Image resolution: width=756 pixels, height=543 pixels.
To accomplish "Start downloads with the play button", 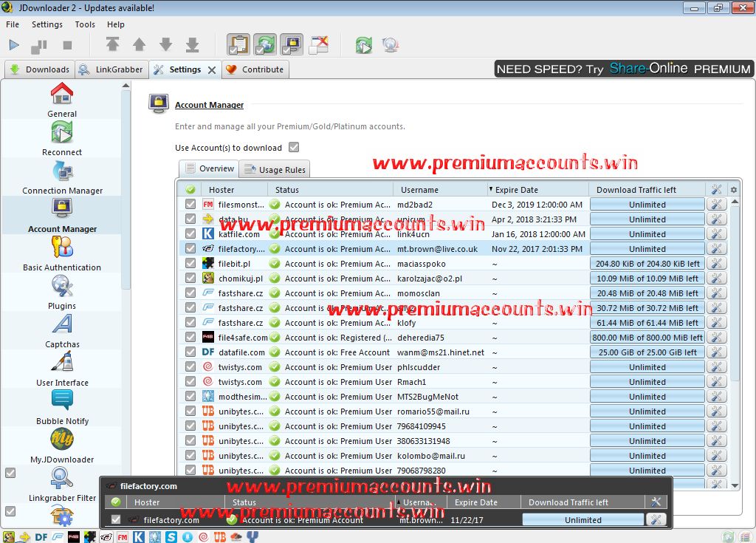I will (x=14, y=45).
